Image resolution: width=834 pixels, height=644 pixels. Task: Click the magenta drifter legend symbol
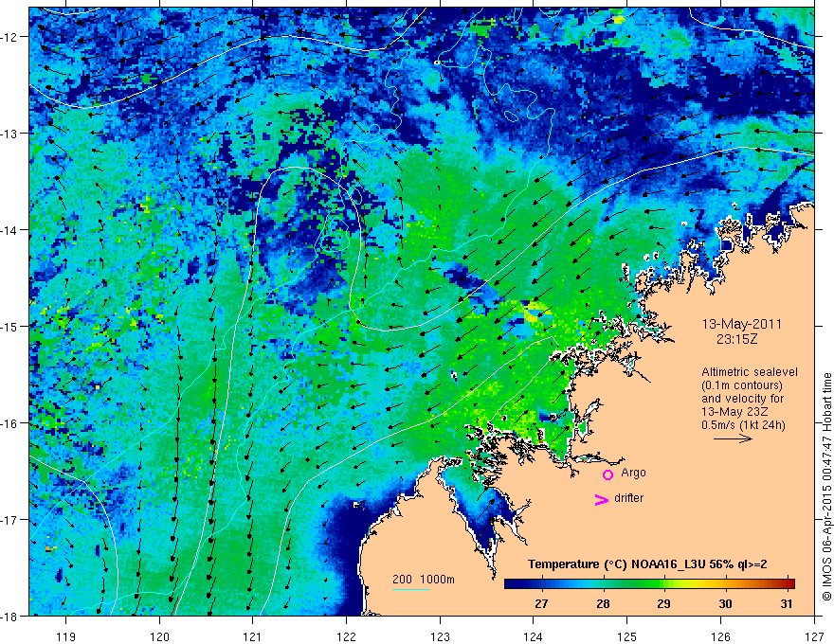[602, 499]
